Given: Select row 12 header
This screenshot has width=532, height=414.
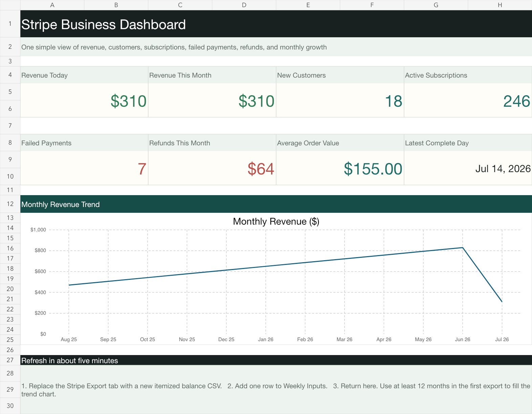Looking at the screenshot, I should pyautogui.click(x=10, y=204).
